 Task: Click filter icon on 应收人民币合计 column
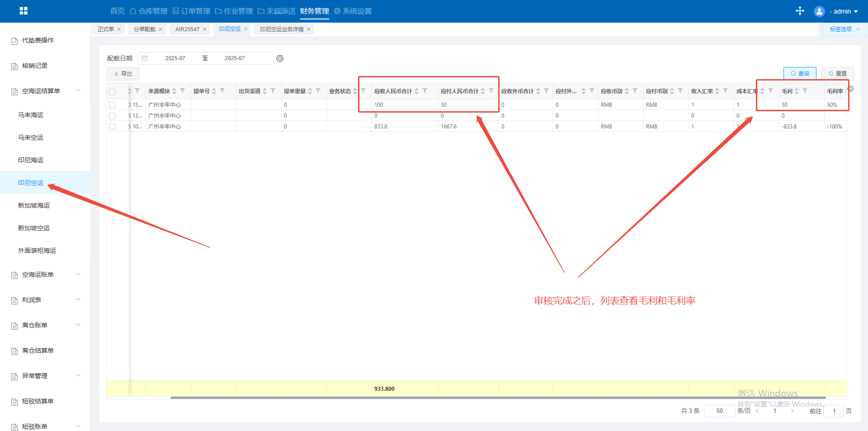425,91
